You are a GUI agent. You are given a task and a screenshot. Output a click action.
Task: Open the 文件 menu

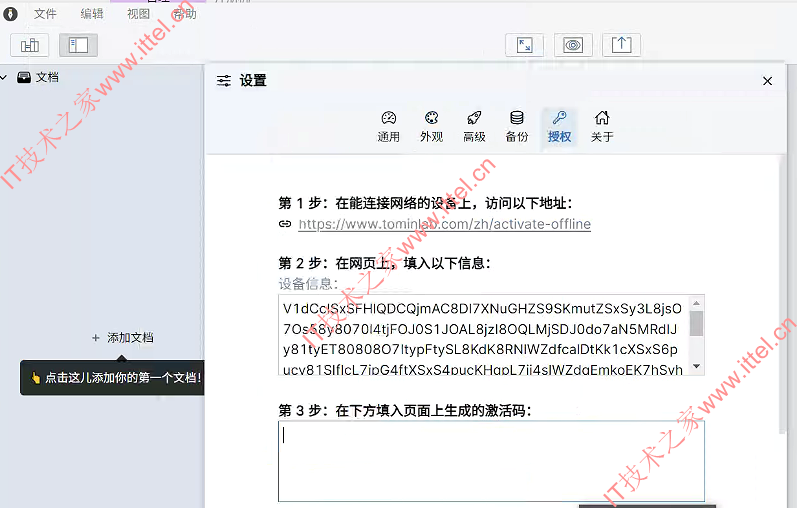coord(45,14)
